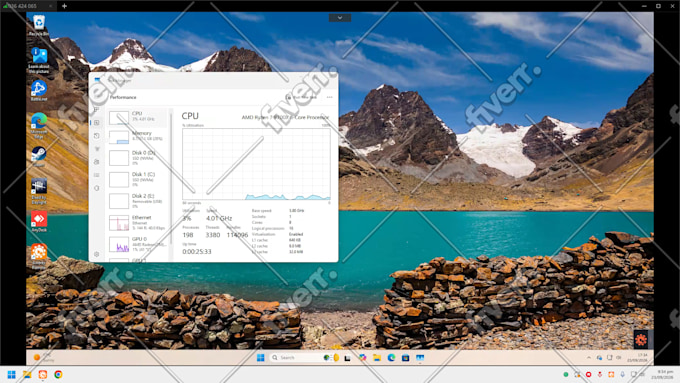Click the Threads count 3380
The height and width of the screenshot is (383, 680).
[212, 235]
